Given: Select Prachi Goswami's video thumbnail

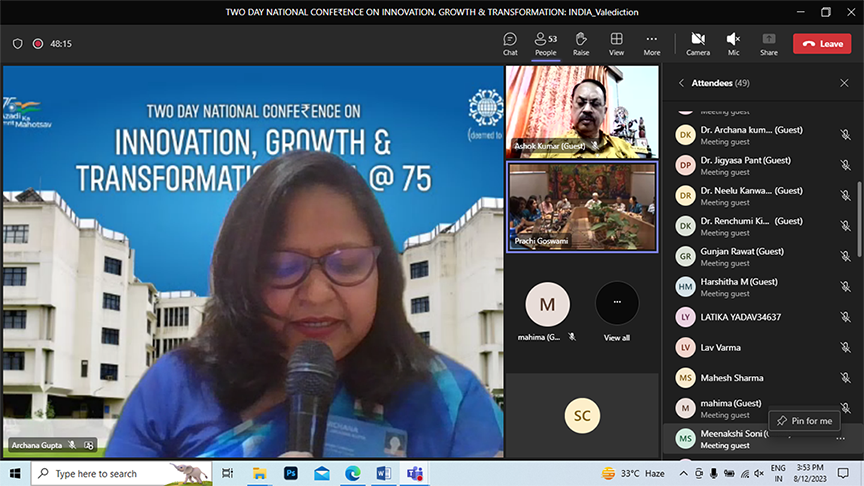Looking at the screenshot, I should point(582,207).
